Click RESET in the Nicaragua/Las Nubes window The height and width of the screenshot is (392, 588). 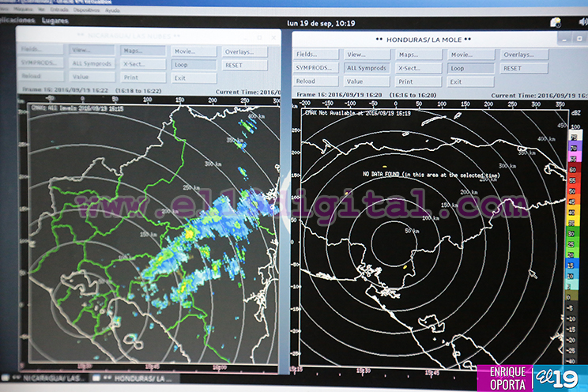(245, 66)
